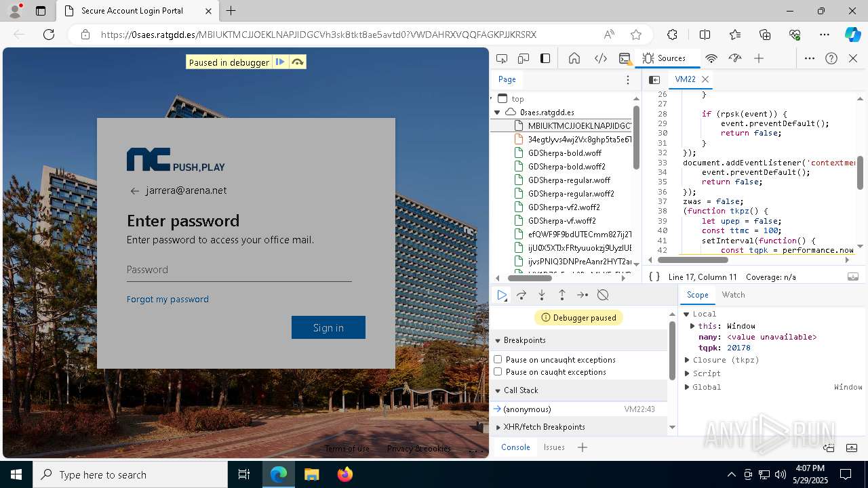Screen dimensions: 868x488
Task: Open the Performance panel gauge icon
Action: [x=735, y=58]
